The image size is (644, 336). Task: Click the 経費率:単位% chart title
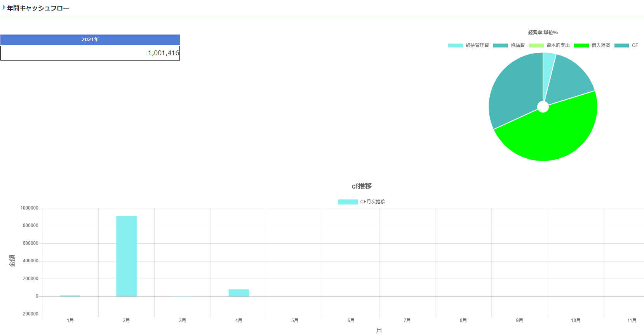tap(543, 33)
